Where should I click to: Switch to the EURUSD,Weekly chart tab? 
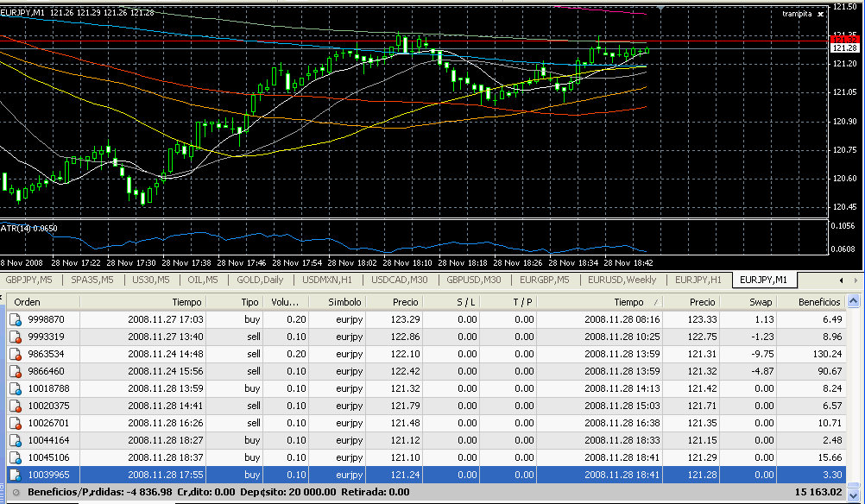tap(622, 280)
